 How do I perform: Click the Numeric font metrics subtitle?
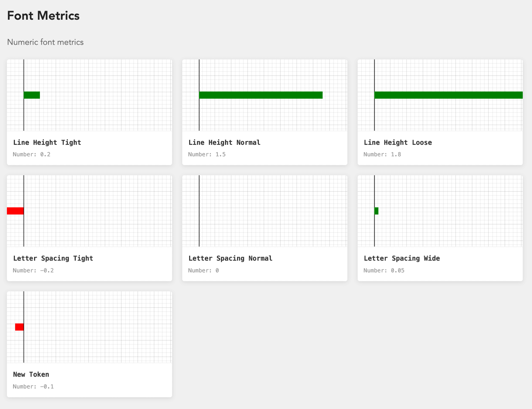[x=45, y=42]
